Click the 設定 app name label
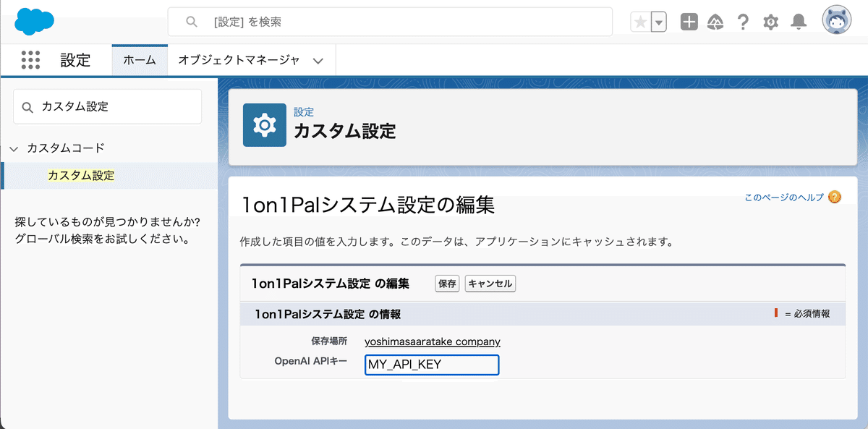This screenshot has width=868, height=429. [x=75, y=60]
